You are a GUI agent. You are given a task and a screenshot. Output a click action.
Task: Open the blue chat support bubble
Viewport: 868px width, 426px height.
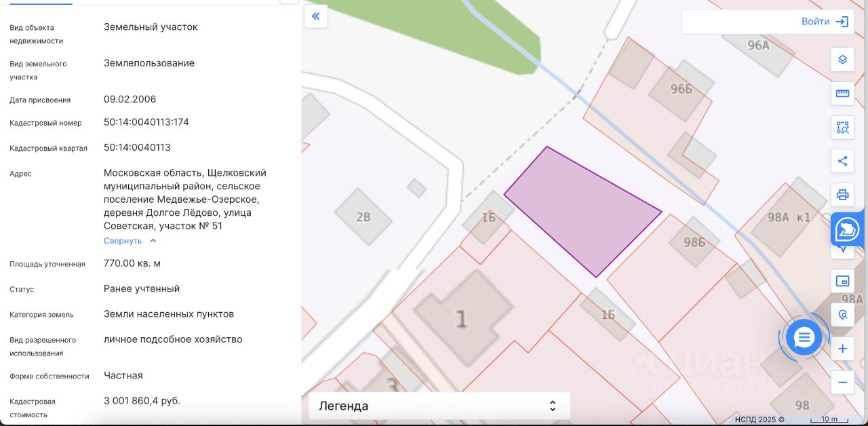pyautogui.click(x=804, y=337)
